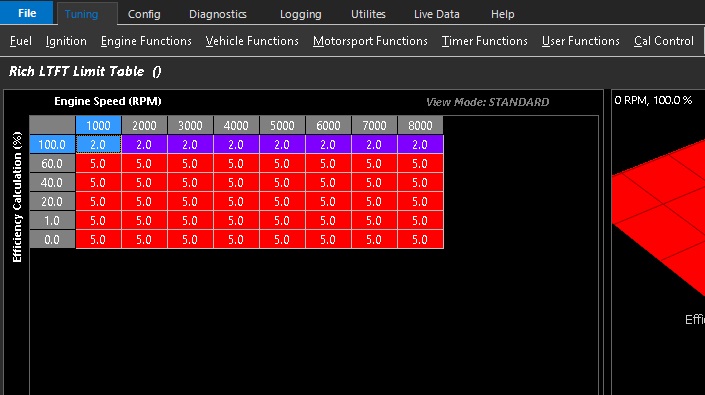This screenshot has width=705, height=395.
Task: Open the User Functions menu
Action: [x=580, y=41]
